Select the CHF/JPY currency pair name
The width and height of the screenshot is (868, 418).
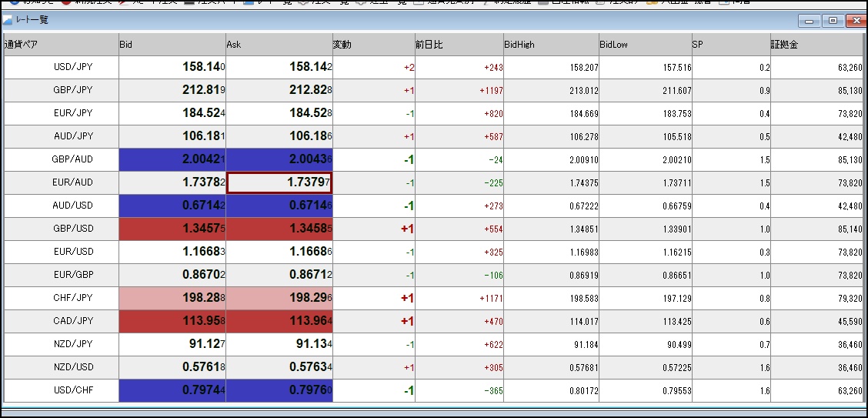(x=73, y=298)
